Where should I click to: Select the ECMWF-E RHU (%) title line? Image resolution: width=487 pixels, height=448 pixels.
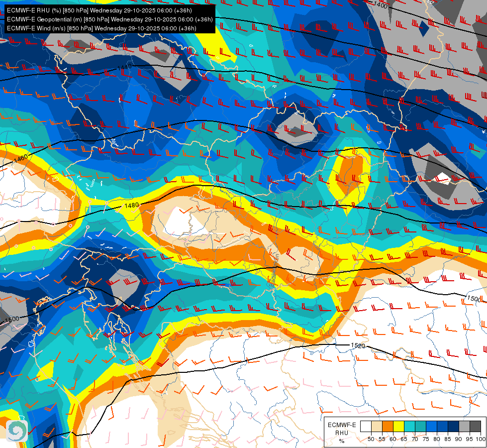tap(99, 10)
